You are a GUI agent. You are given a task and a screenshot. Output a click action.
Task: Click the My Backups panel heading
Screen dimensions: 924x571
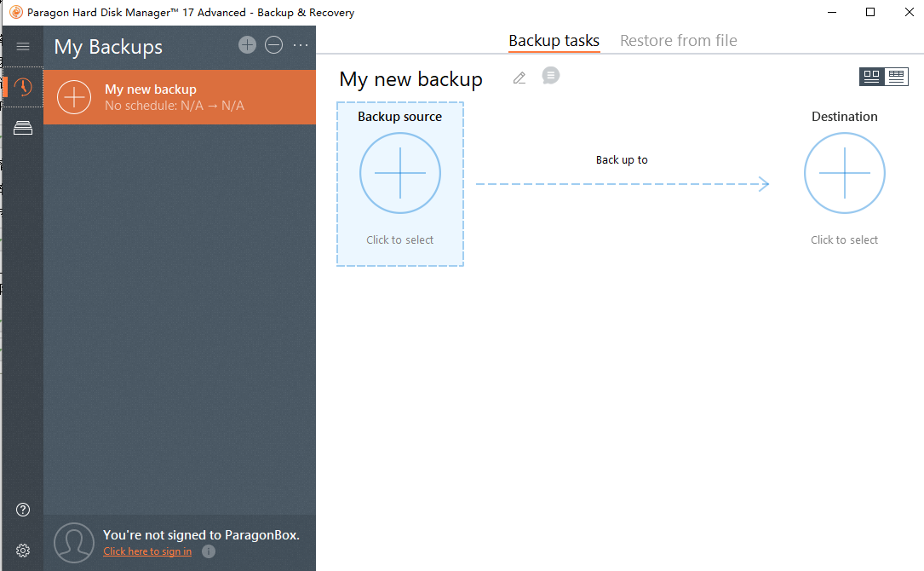[108, 47]
